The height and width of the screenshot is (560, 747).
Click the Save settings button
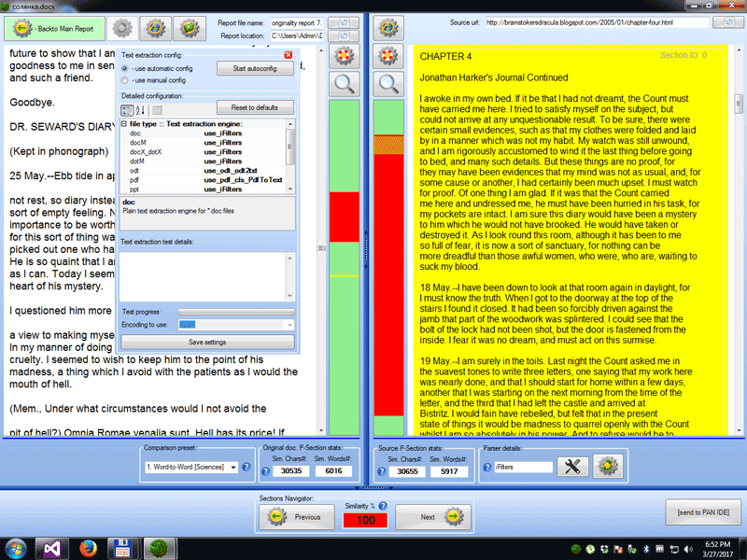pos(207,342)
